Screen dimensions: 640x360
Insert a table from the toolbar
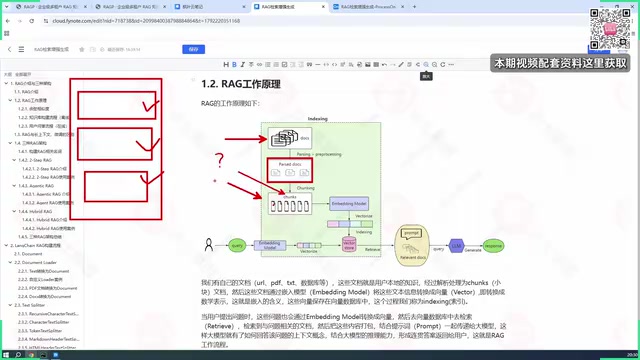tap(376, 64)
